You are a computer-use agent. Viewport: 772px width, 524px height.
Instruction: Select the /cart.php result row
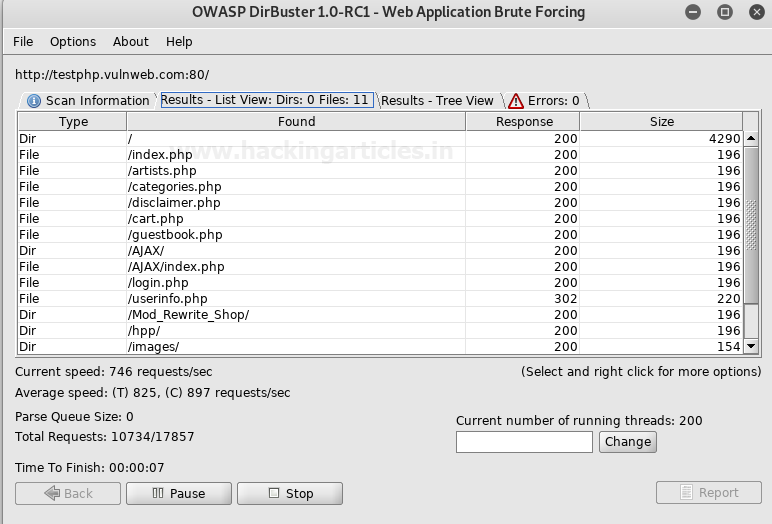[380, 219]
